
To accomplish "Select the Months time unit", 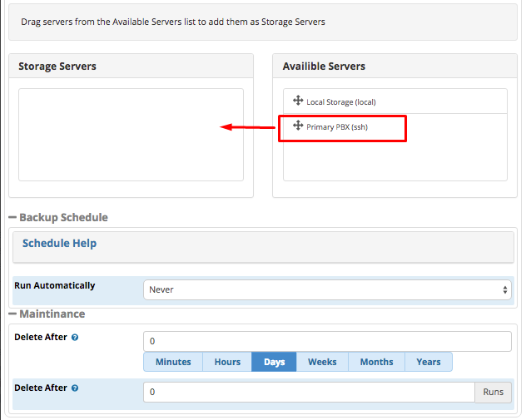I will (x=376, y=362).
